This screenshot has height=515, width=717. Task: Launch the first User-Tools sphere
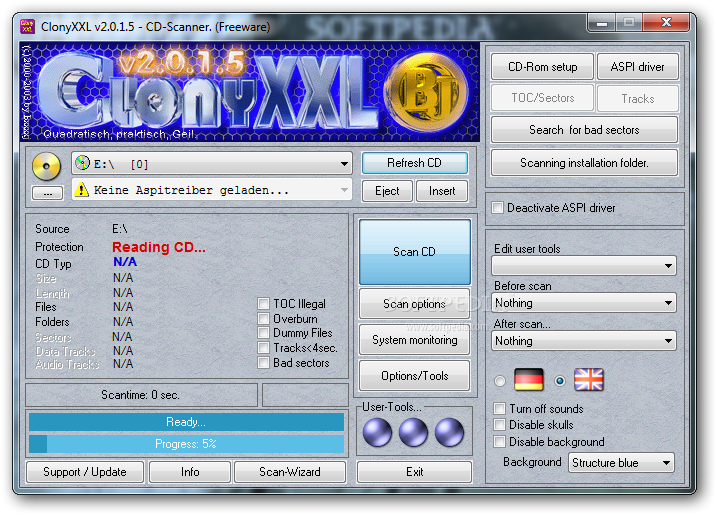[x=377, y=432]
